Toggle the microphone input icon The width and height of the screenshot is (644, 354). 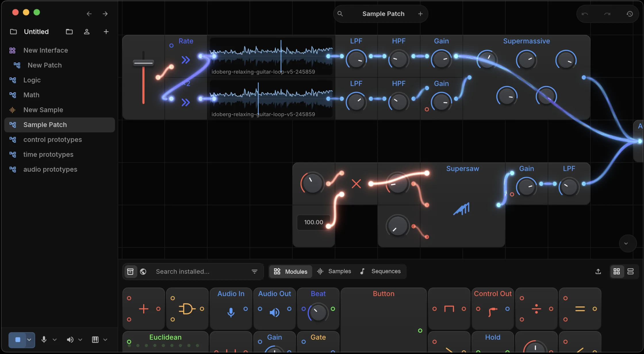pos(44,340)
